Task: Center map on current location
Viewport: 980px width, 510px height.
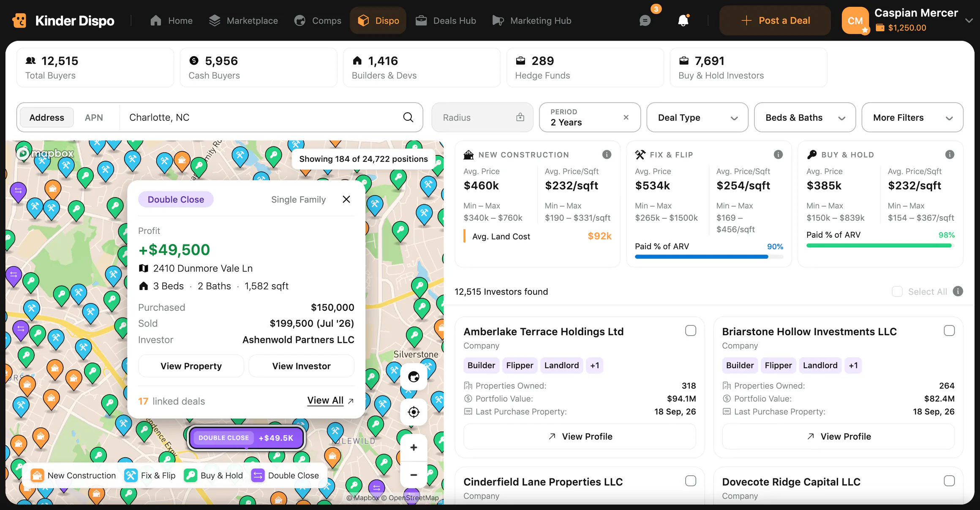Action: pyautogui.click(x=414, y=412)
